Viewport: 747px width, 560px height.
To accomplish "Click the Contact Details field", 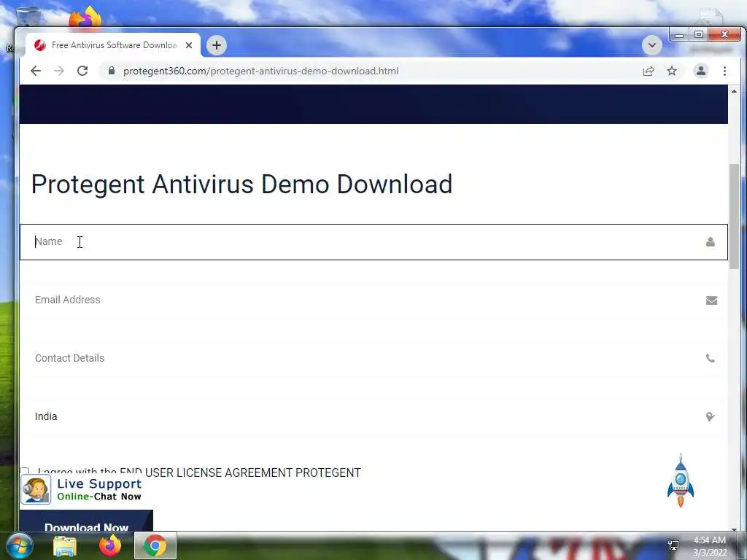I will coord(373,358).
